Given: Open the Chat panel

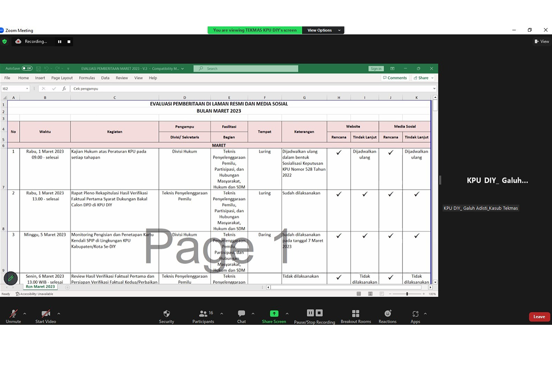Looking at the screenshot, I should (241, 314).
